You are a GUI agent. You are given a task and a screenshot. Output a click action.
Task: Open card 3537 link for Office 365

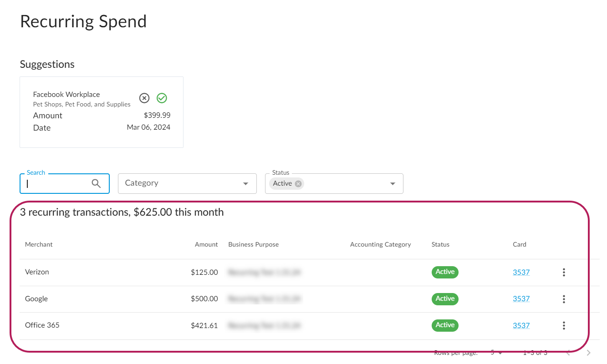[521, 325]
